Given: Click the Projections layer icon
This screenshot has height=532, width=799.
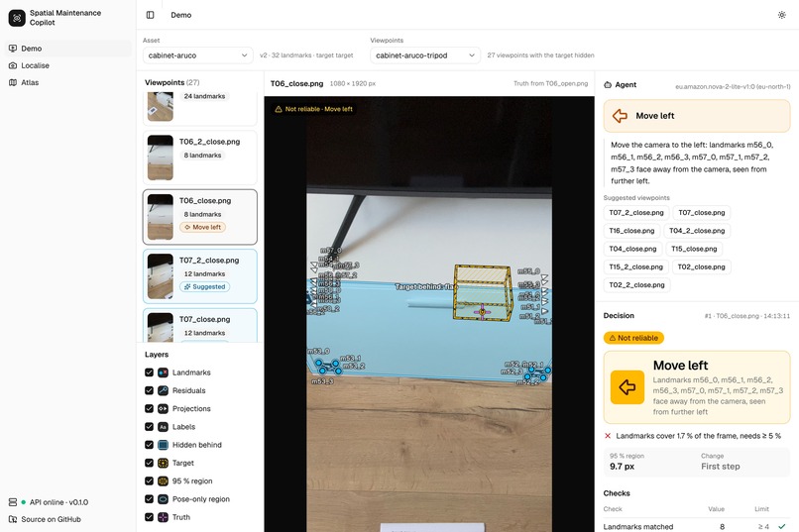Looking at the screenshot, I should (x=163, y=409).
